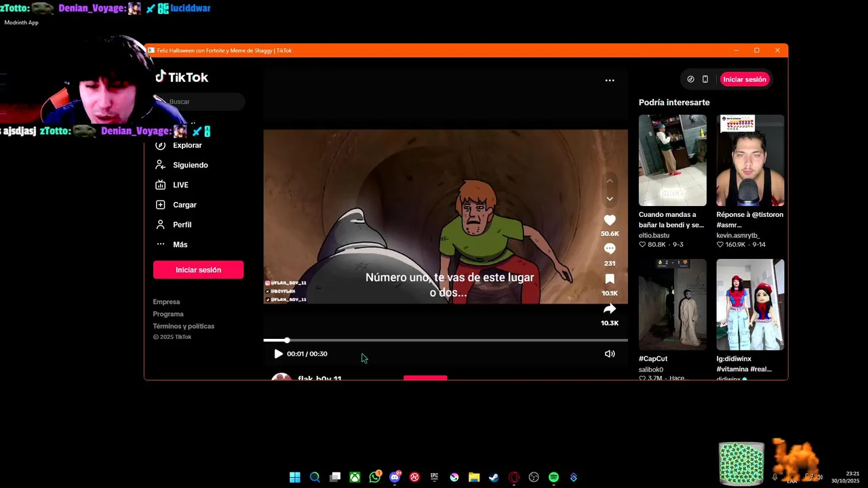Click the 'Ig:didiwinx' video caption
868x488 pixels.
click(x=744, y=364)
